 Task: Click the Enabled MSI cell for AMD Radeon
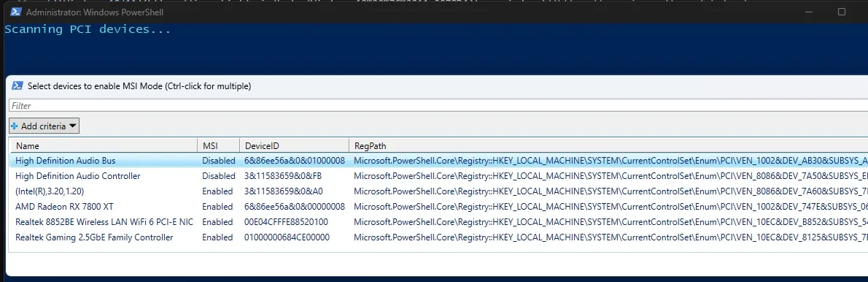(217, 207)
